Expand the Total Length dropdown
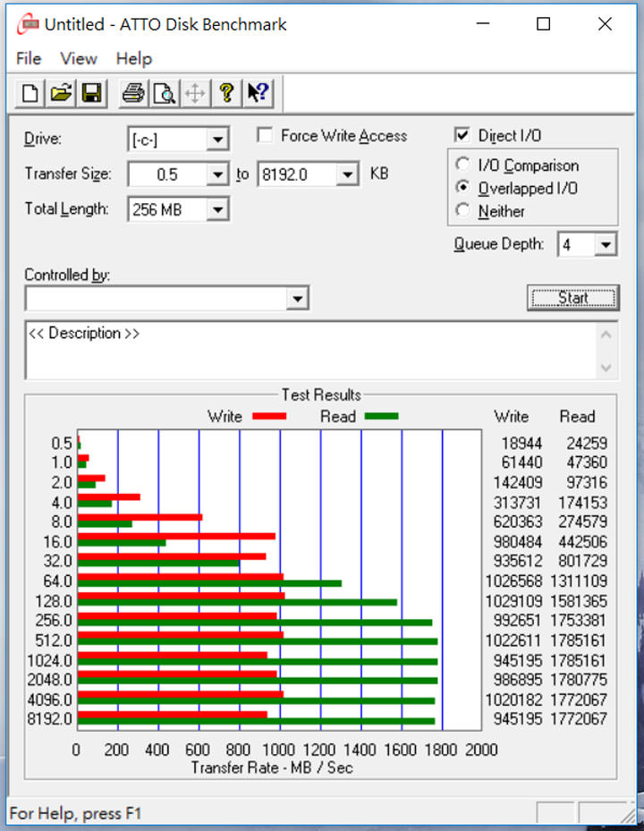 pyautogui.click(x=217, y=210)
